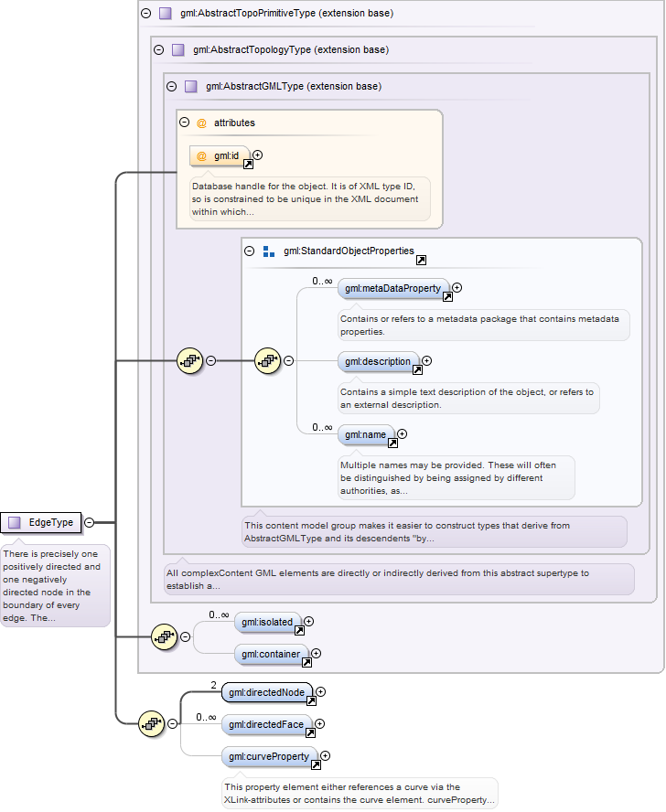Collapse the inner sequence before gml:description

(289, 361)
